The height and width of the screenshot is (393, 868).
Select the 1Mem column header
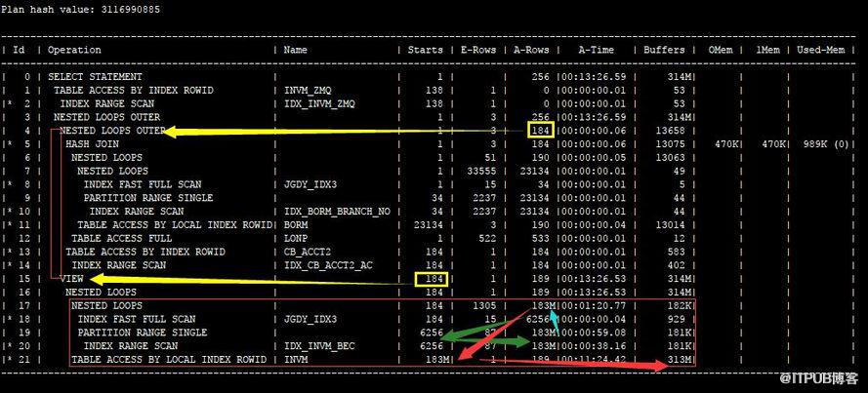(x=767, y=50)
